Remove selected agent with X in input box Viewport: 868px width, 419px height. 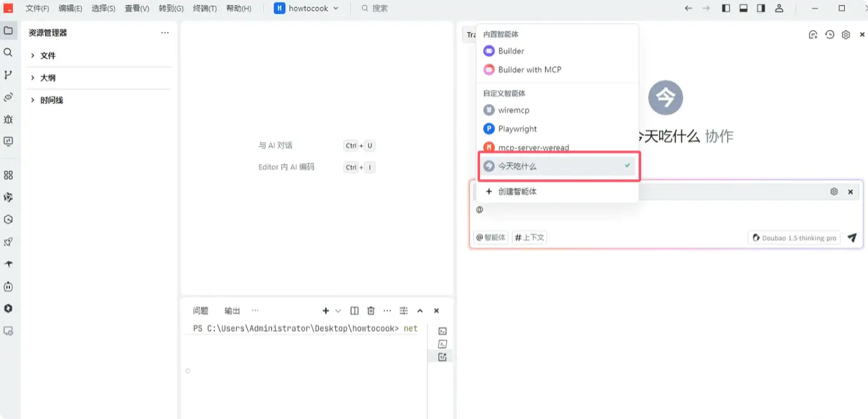click(850, 192)
